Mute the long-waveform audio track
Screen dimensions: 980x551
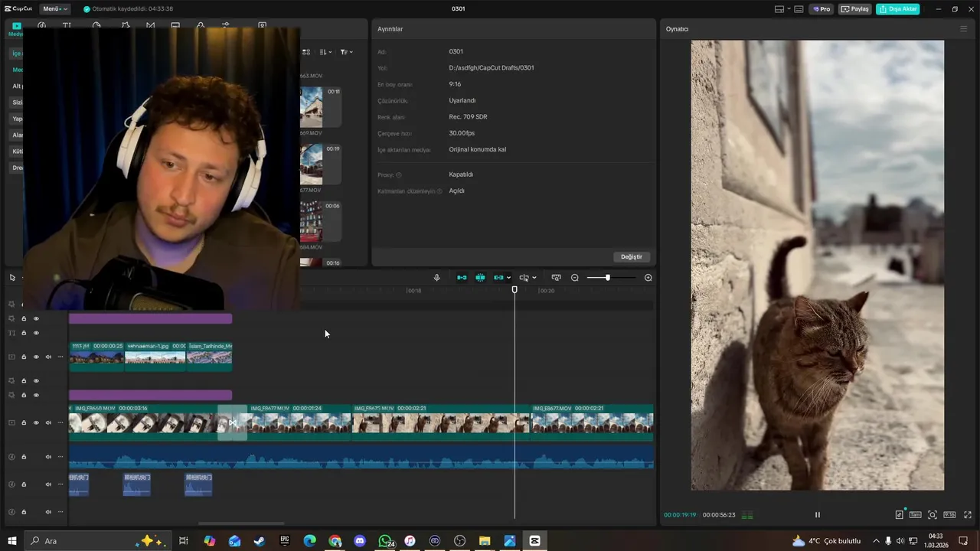[x=48, y=457]
